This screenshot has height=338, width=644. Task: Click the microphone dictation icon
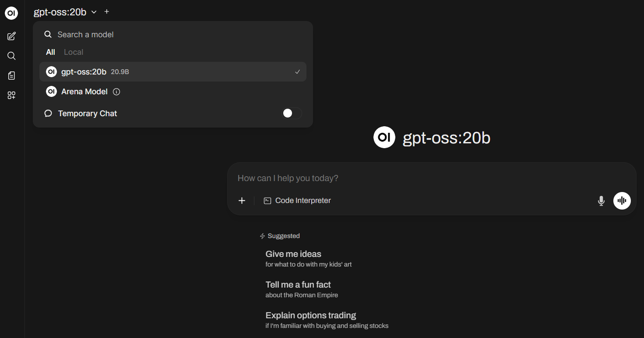point(601,201)
